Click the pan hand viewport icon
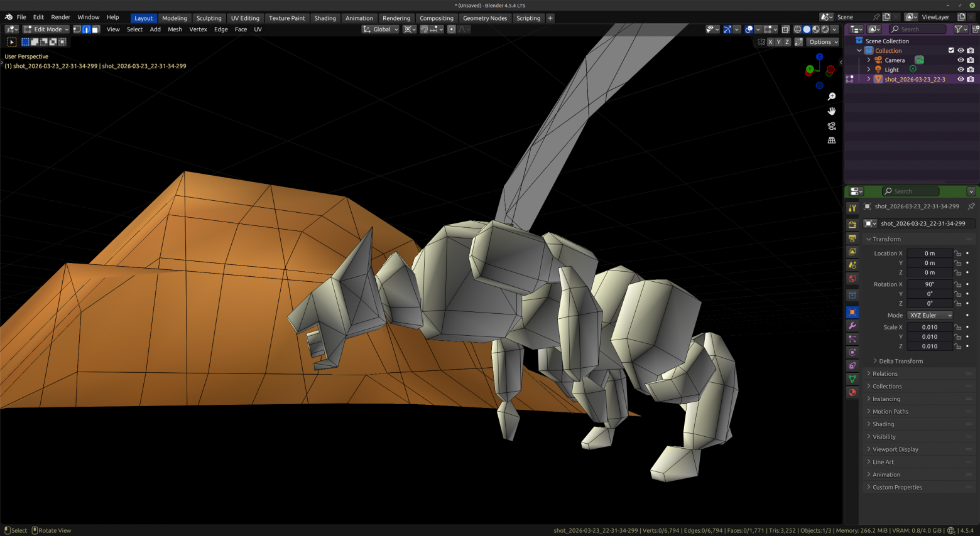 [832, 111]
